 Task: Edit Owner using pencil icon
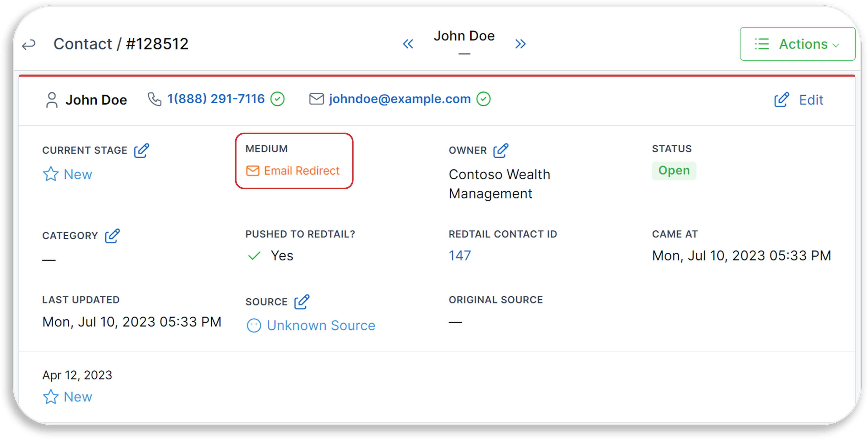(501, 150)
